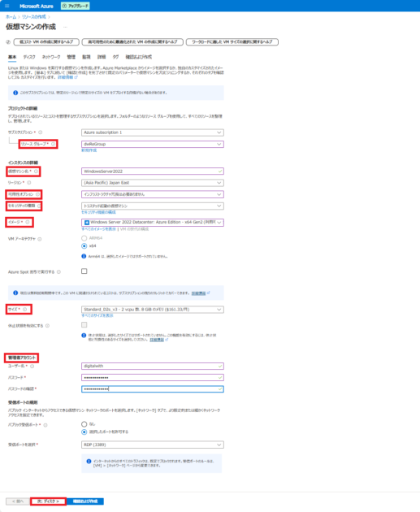Screen dimensions: 420x512
Task: Switch to the ネットワーク tab
Action: (x=51, y=57)
